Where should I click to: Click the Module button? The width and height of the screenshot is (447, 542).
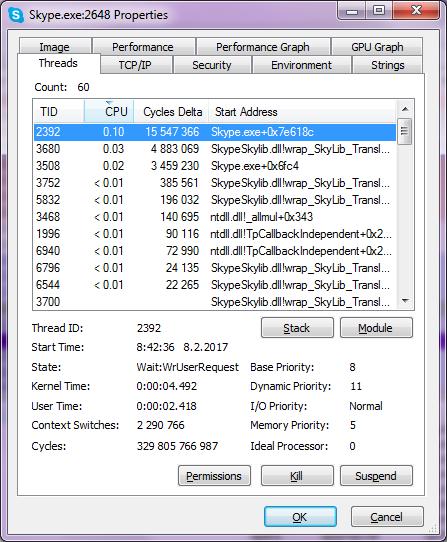click(x=376, y=328)
